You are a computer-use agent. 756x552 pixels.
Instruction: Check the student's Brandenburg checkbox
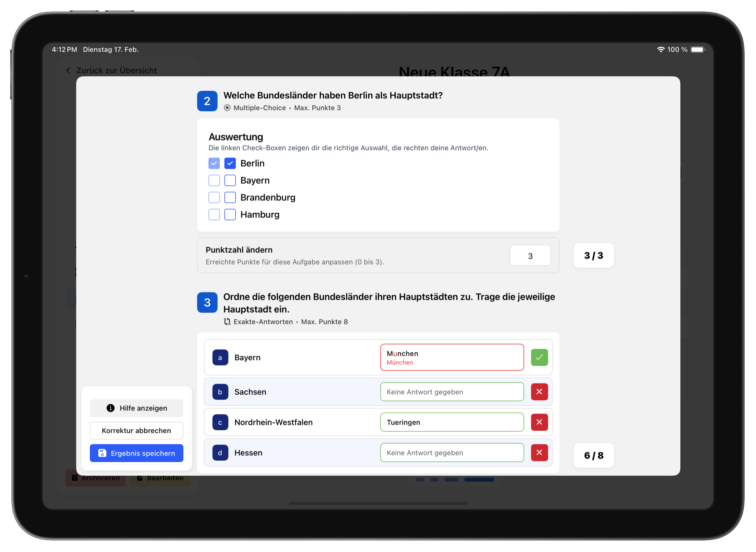230,198
